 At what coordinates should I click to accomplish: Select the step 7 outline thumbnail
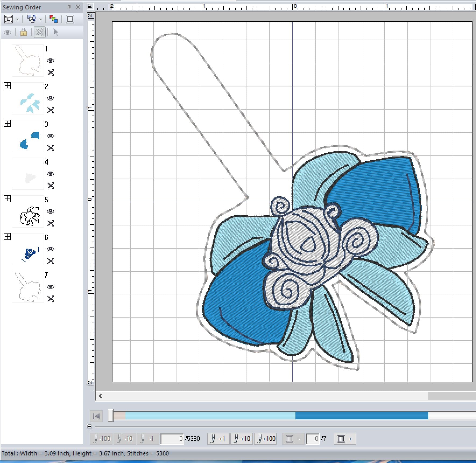tap(28, 287)
